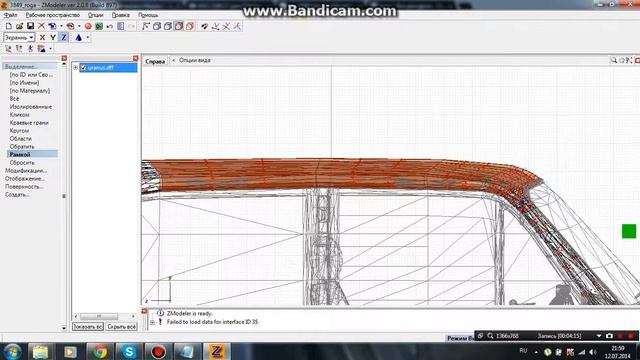640x360 pixels.
Task: Open the Рабочее пространство menu
Action: [x=53, y=15]
